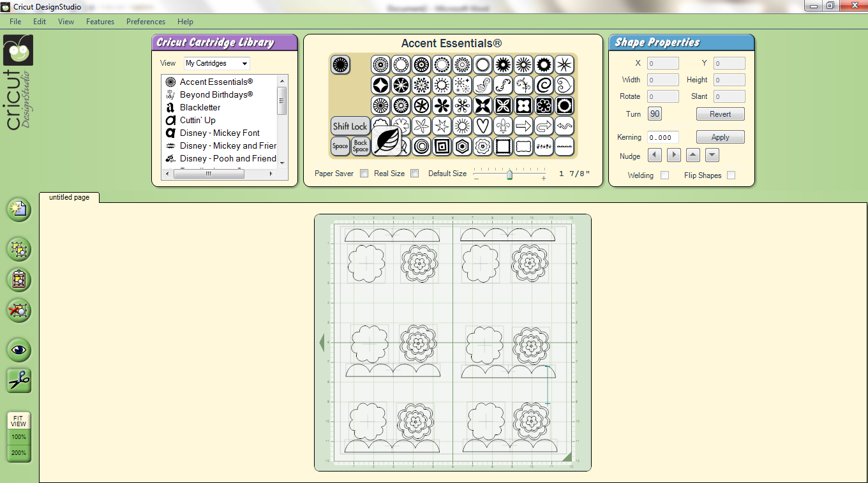
Task: Select the nested hexagon shape key
Action: (x=462, y=146)
